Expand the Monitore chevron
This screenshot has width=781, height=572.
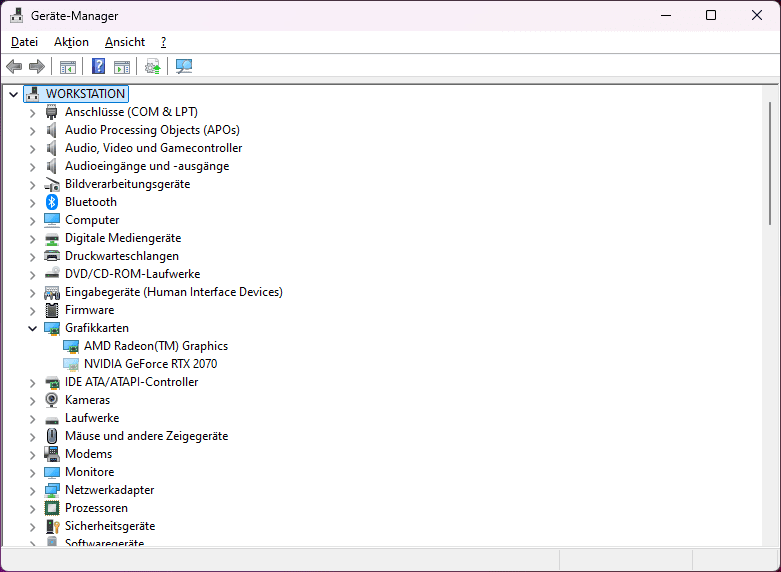tap(32, 472)
